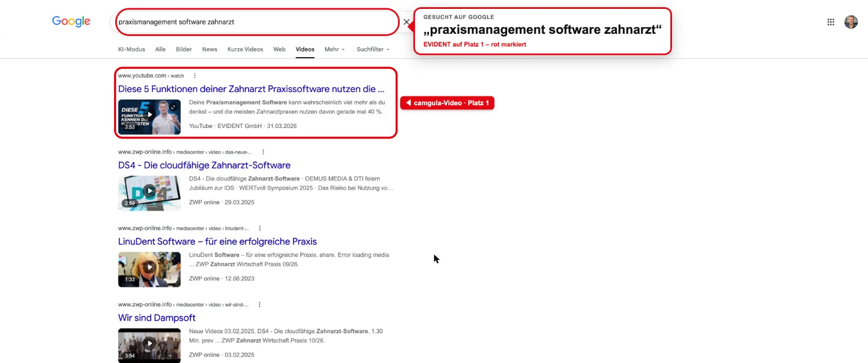
Task: Open the Google account profile picture
Action: (851, 22)
